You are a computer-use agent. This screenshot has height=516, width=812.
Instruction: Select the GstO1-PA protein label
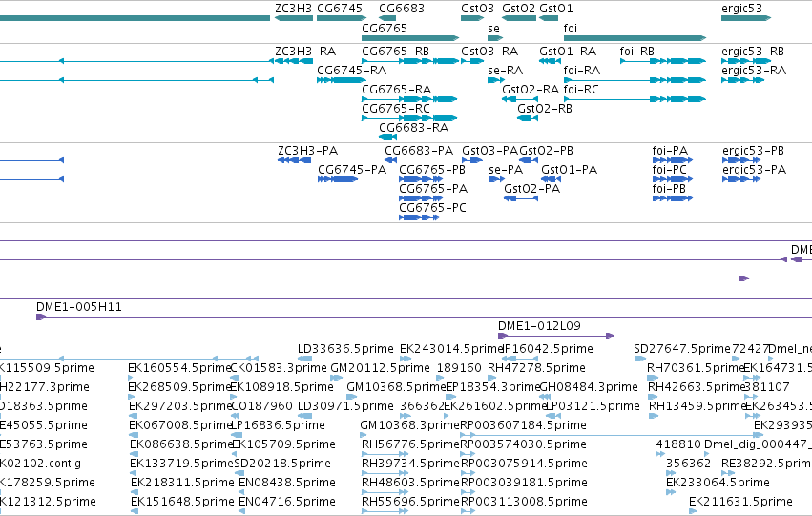pyautogui.click(x=569, y=170)
